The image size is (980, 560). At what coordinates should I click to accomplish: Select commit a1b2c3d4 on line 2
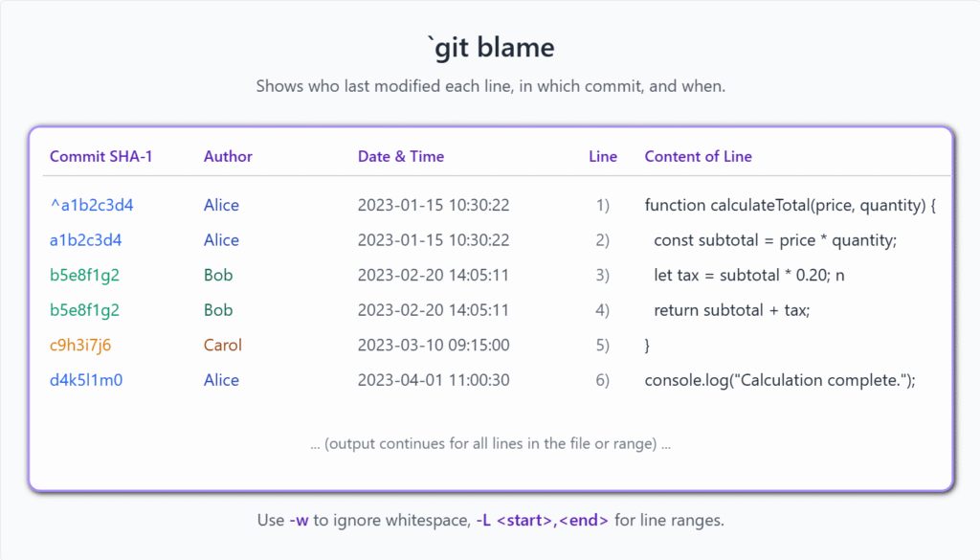click(85, 240)
